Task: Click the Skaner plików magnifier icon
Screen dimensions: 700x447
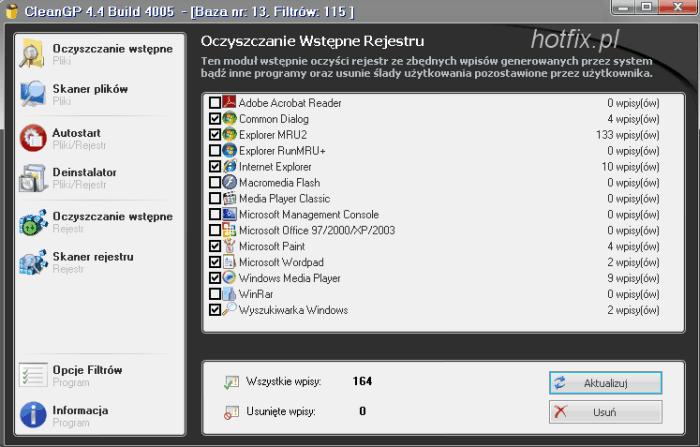Action: point(33,95)
